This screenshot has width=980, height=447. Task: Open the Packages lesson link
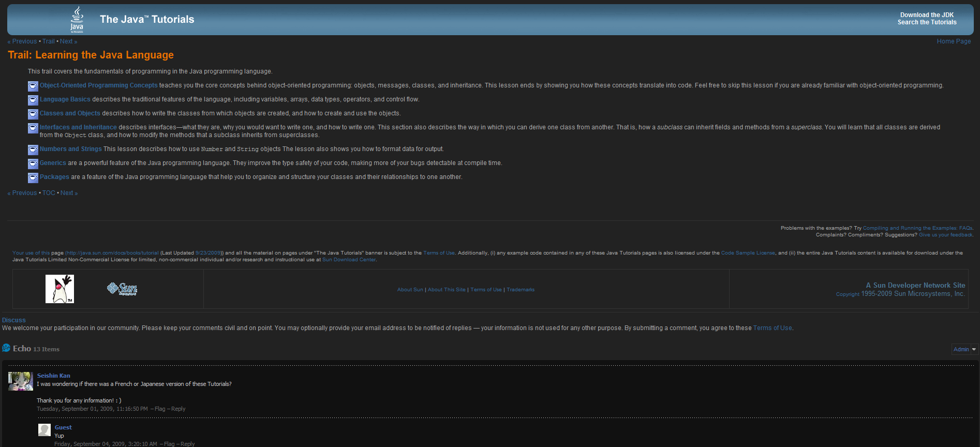click(54, 177)
